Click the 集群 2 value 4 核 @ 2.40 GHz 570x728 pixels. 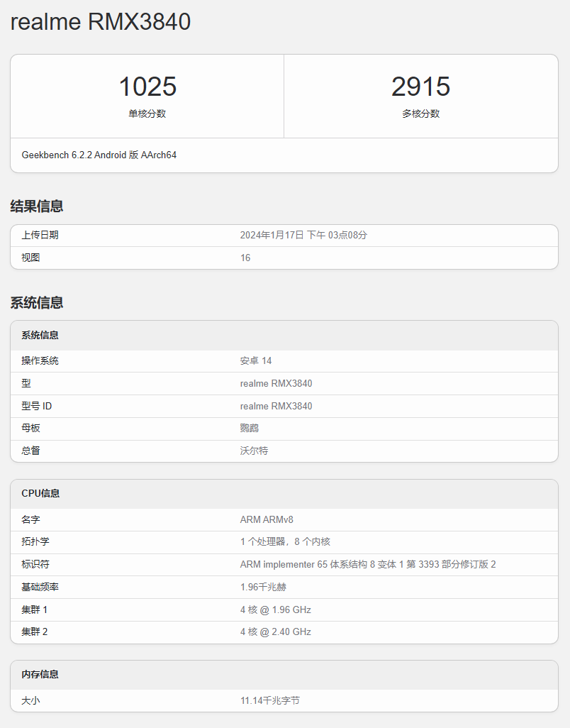(x=276, y=632)
